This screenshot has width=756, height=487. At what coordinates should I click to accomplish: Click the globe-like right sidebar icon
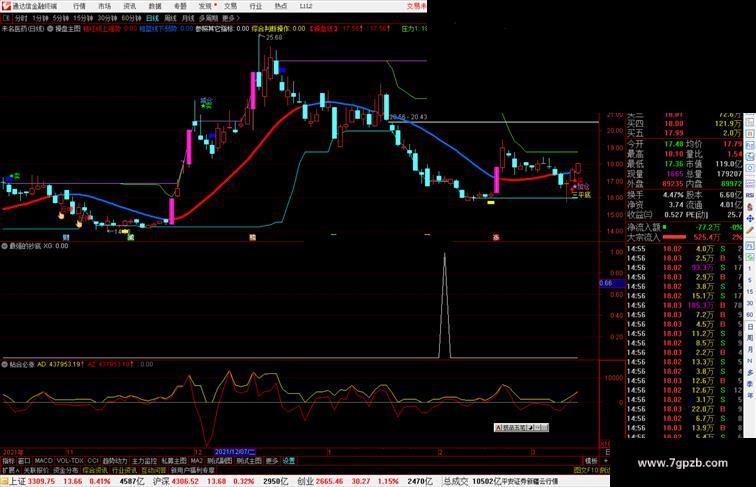click(750, 157)
